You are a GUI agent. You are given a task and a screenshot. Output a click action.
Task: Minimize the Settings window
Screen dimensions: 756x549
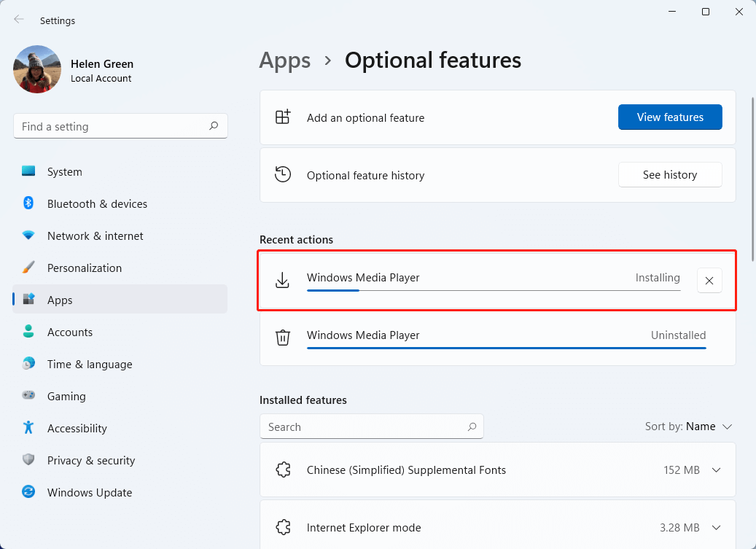coord(672,12)
